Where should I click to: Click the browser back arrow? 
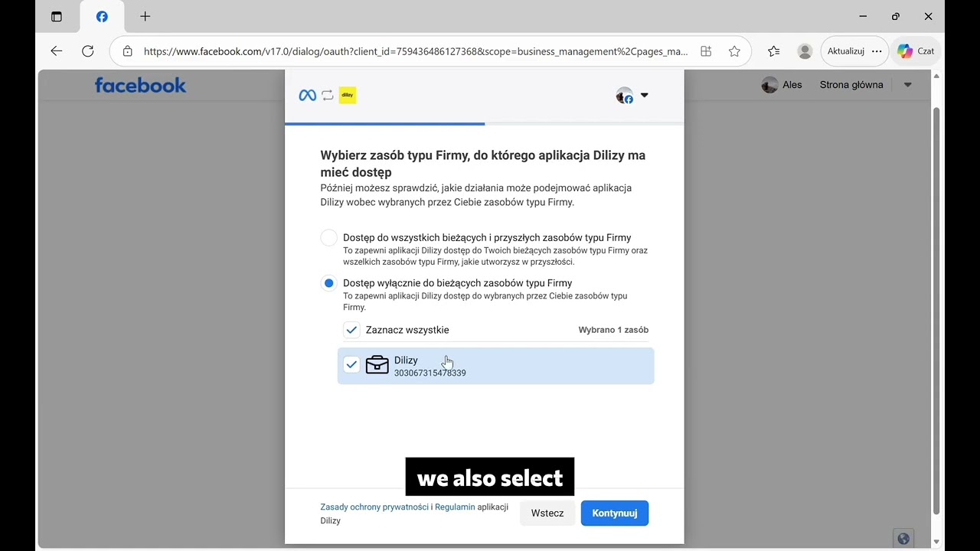(x=56, y=51)
